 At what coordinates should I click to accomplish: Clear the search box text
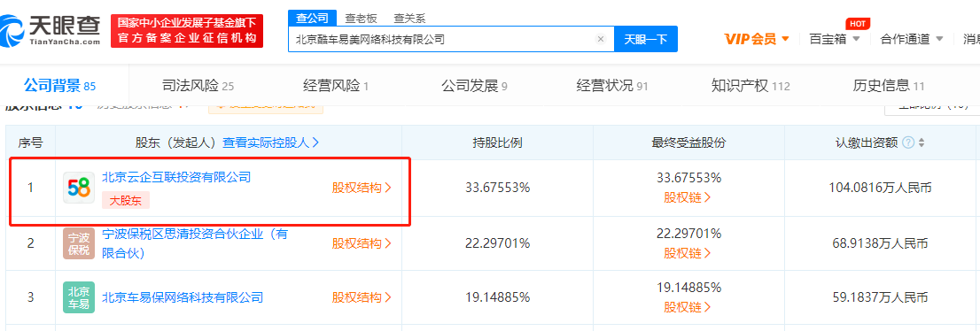[601, 39]
